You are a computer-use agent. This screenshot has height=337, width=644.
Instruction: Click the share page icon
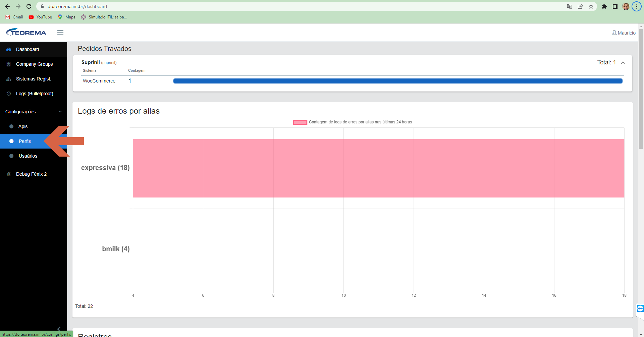pos(580,6)
